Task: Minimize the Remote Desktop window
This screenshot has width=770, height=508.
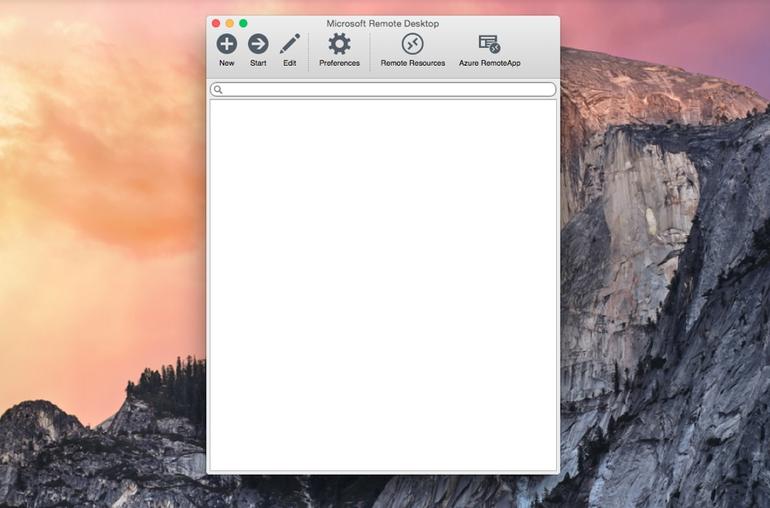Action: tap(229, 23)
